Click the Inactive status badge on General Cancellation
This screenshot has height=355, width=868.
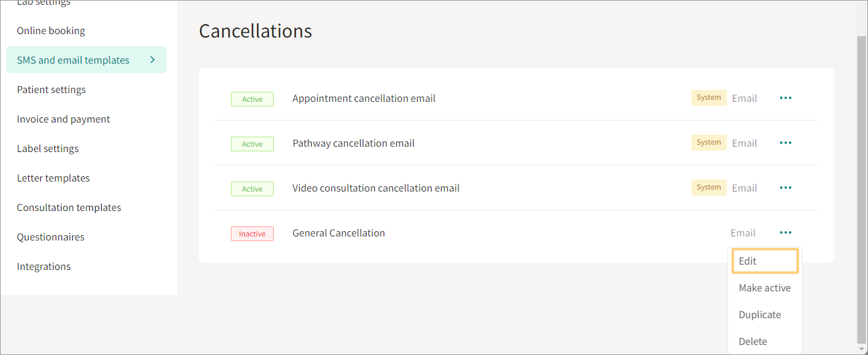point(252,234)
